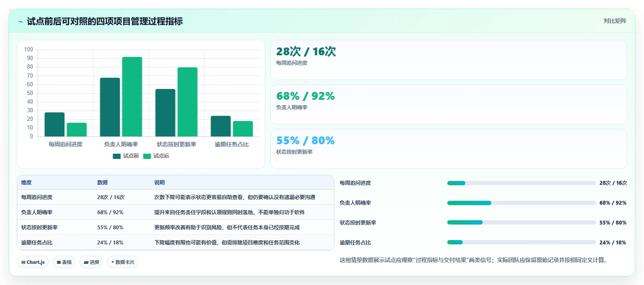The image size is (644, 285).
Task: Click progress value 68% / 92% at right
Action: (613, 203)
